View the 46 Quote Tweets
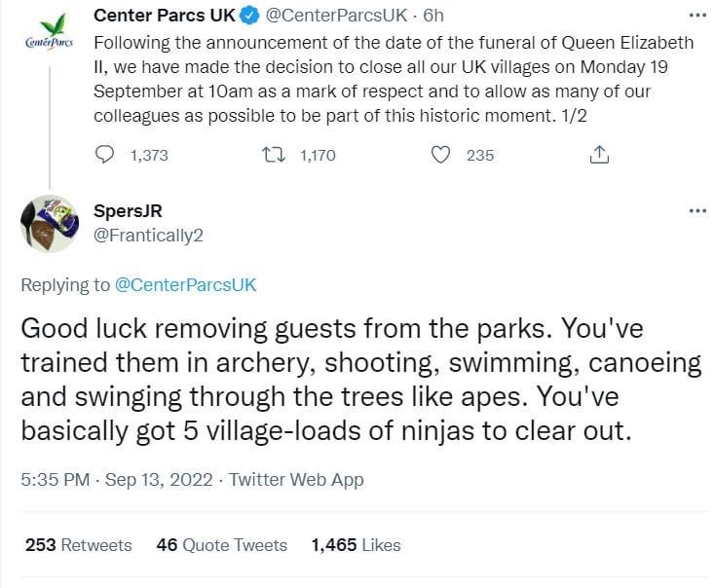Image resolution: width=714 pixels, height=588 pixels. [x=221, y=545]
